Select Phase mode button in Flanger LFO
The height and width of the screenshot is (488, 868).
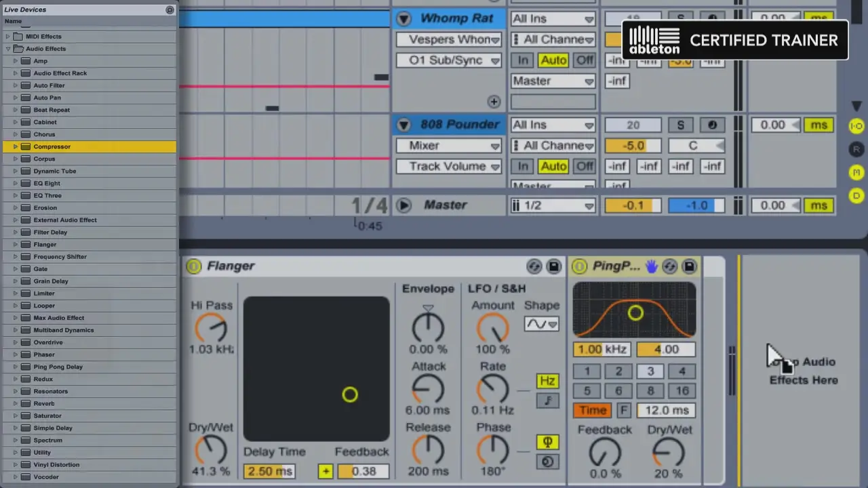click(547, 443)
